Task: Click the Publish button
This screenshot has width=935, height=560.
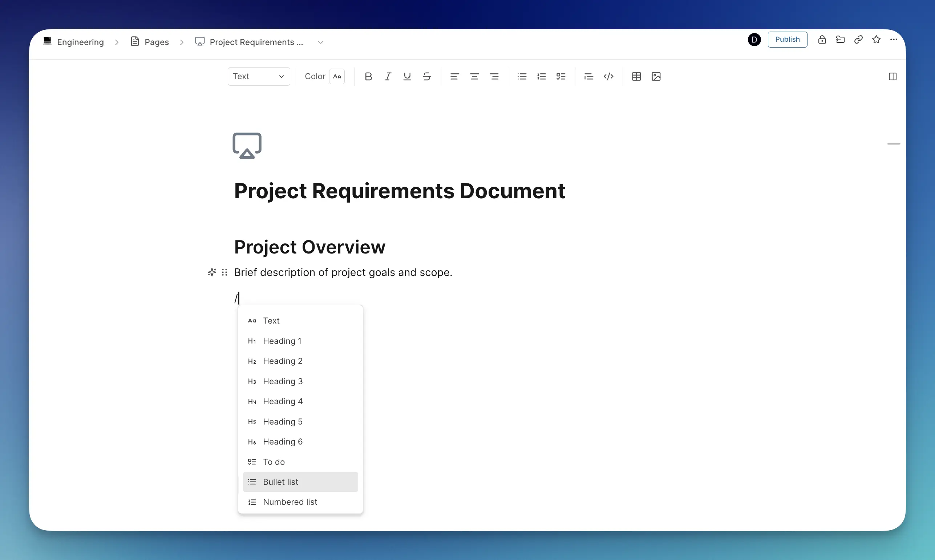Action: coord(788,40)
